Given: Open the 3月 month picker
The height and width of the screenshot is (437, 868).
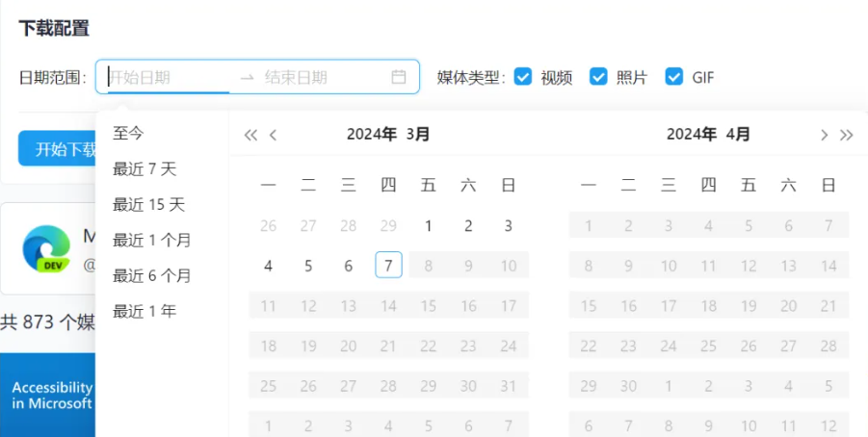Looking at the screenshot, I should pos(418,135).
